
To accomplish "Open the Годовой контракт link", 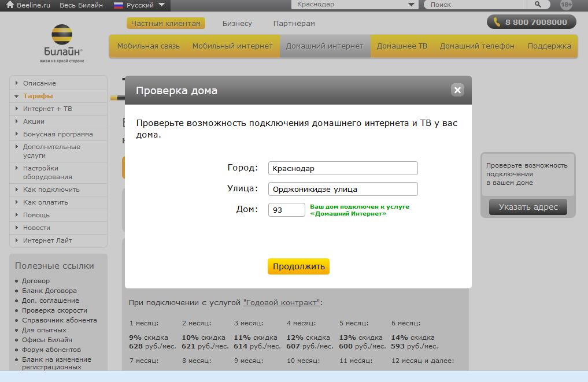I will pos(282,302).
